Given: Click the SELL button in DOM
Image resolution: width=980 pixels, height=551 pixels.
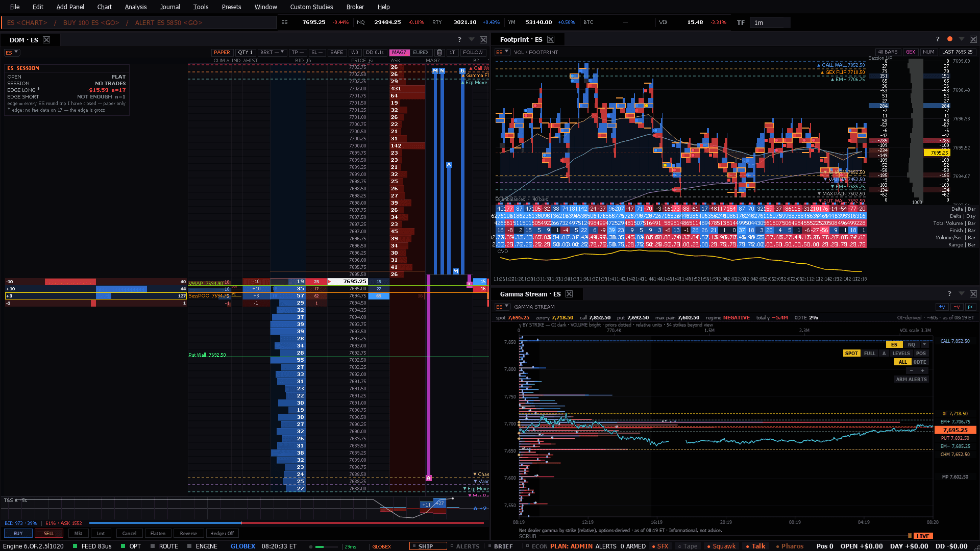Looking at the screenshot, I should click(x=48, y=533).
